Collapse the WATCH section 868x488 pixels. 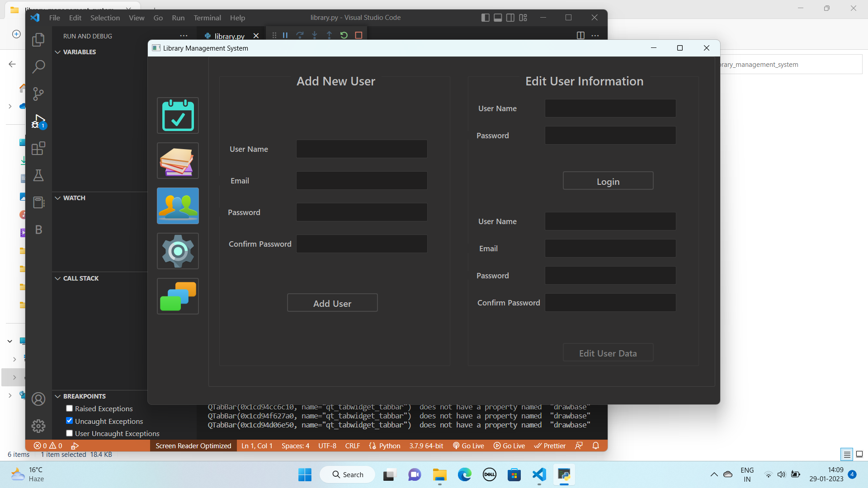(x=58, y=198)
